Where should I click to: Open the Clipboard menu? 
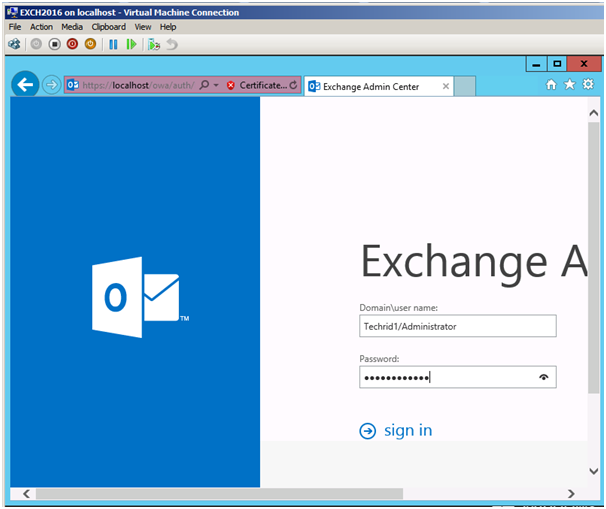pyautogui.click(x=109, y=27)
